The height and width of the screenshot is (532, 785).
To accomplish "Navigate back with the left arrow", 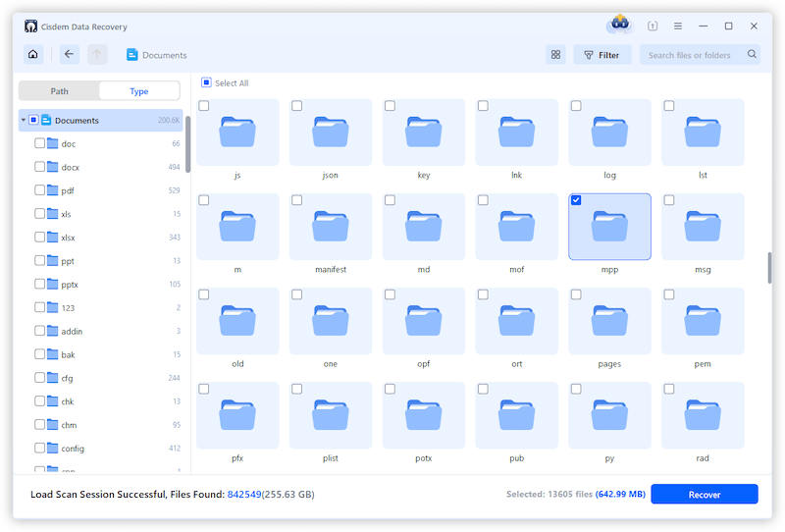I will (69, 54).
